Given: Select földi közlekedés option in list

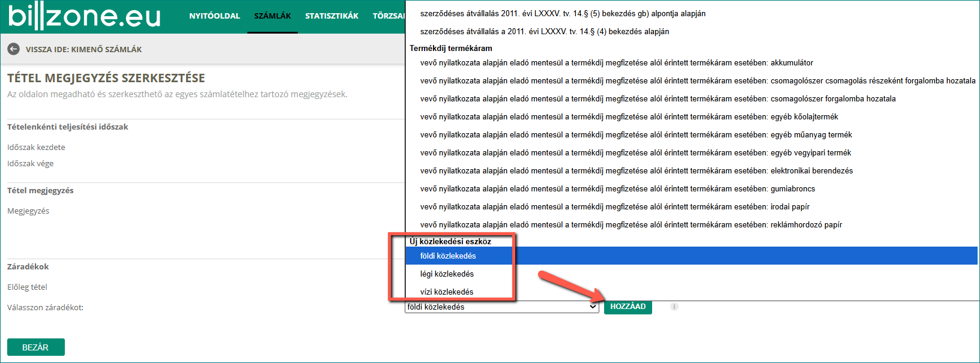Looking at the screenshot, I should coord(448,256).
